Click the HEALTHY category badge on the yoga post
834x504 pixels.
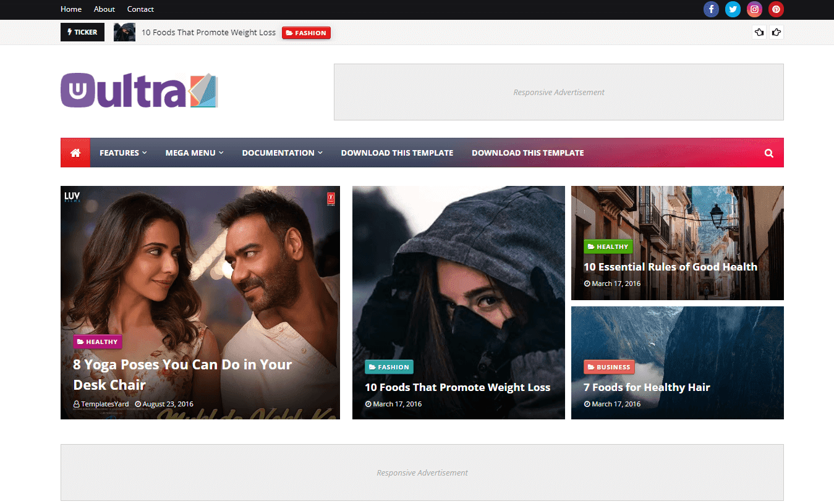[97, 341]
